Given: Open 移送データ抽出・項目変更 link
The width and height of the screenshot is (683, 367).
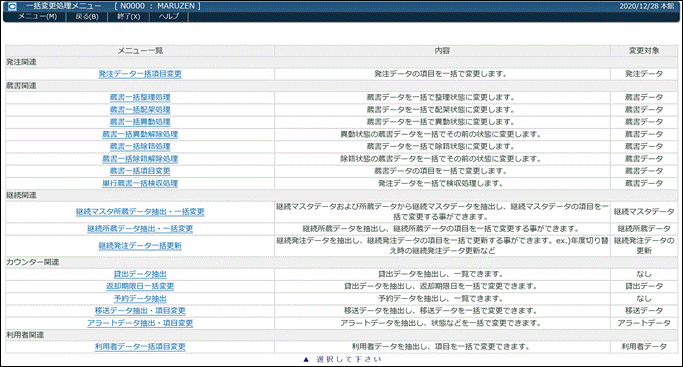Looking at the screenshot, I should (140, 311).
